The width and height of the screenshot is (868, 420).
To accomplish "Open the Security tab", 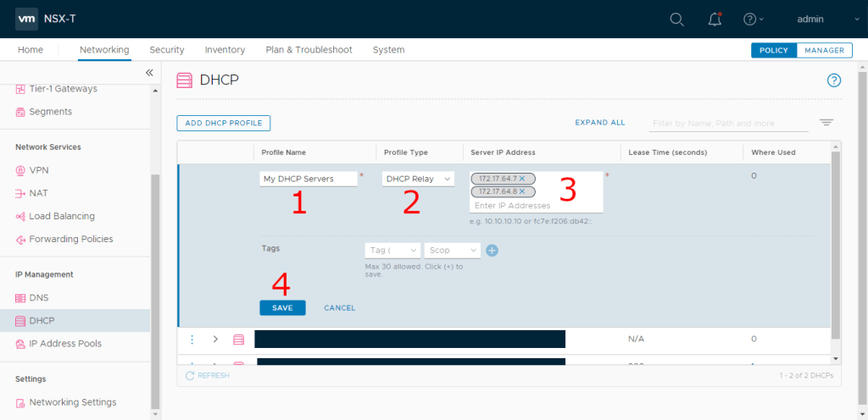I will click(x=167, y=50).
